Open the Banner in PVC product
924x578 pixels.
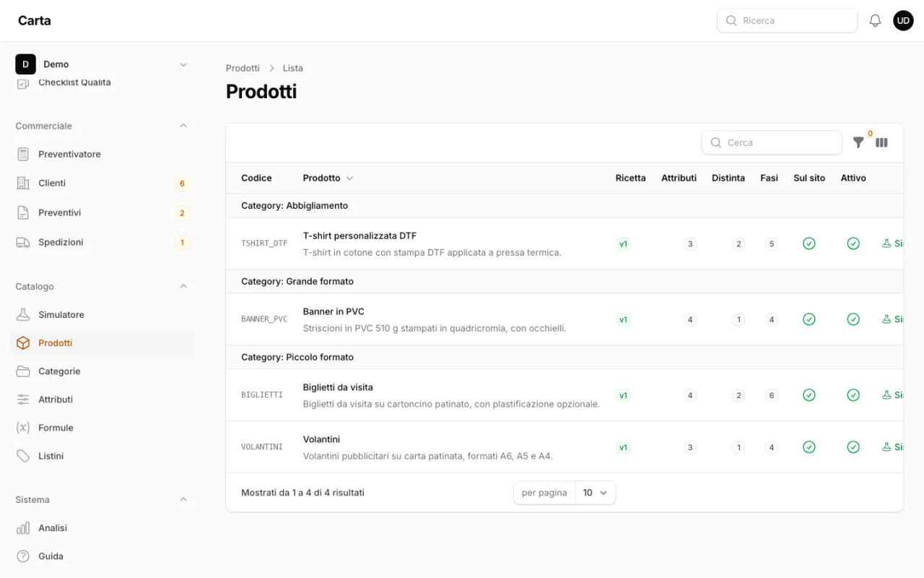pyautogui.click(x=334, y=311)
